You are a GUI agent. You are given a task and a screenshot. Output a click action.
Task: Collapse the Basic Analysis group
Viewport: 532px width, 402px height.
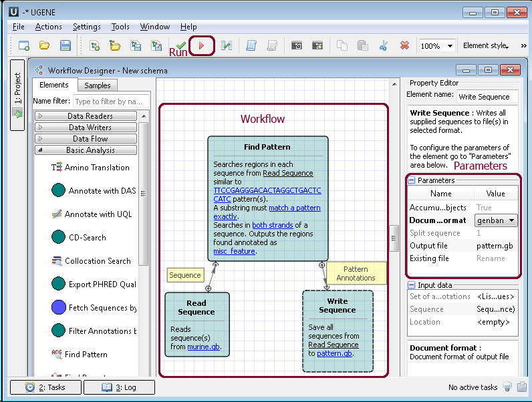click(x=86, y=150)
